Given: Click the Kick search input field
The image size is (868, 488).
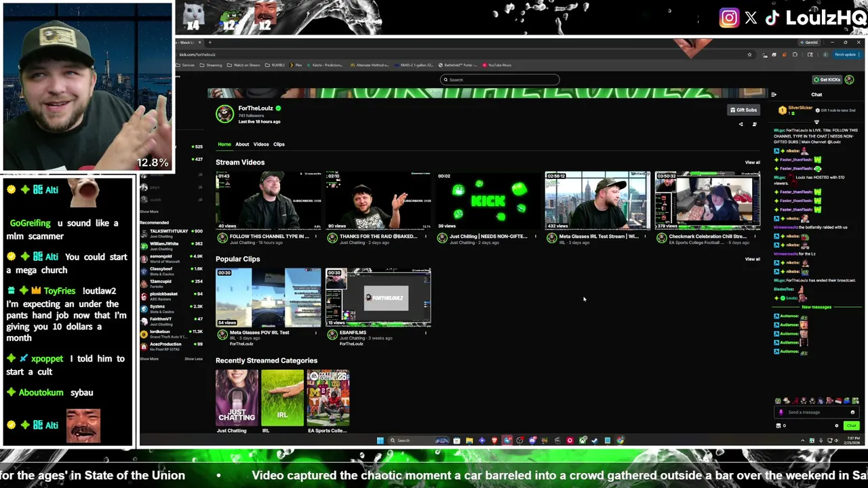Looking at the screenshot, I should [500, 80].
